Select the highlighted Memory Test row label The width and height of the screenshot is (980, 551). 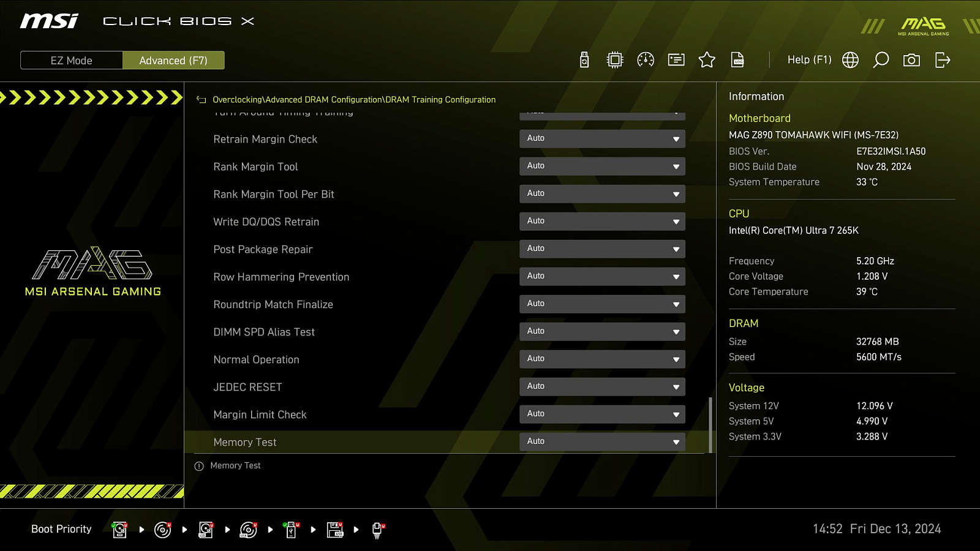pos(245,442)
